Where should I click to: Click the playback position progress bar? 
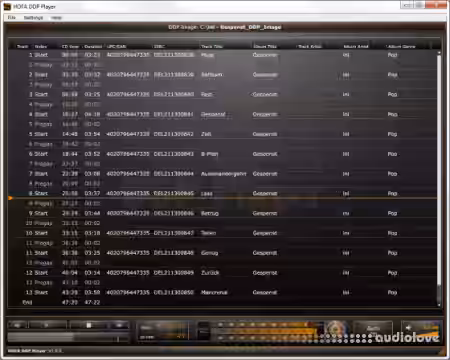68,338
